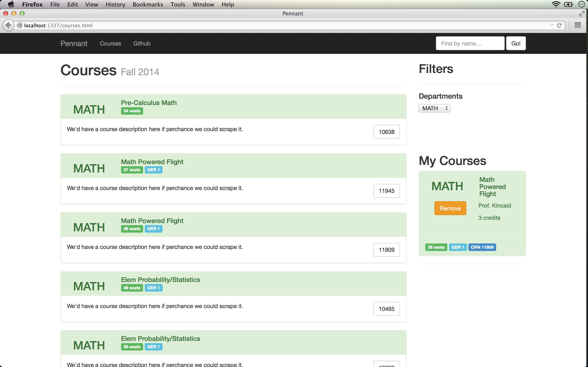Click the reload page icon

pyautogui.click(x=559, y=25)
